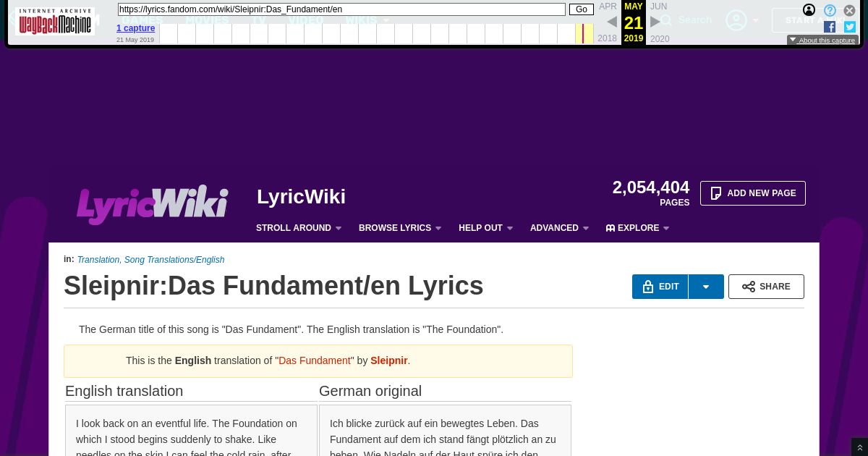The image size is (868, 456).
Task: Click the APR month label
Action: pos(608,7)
